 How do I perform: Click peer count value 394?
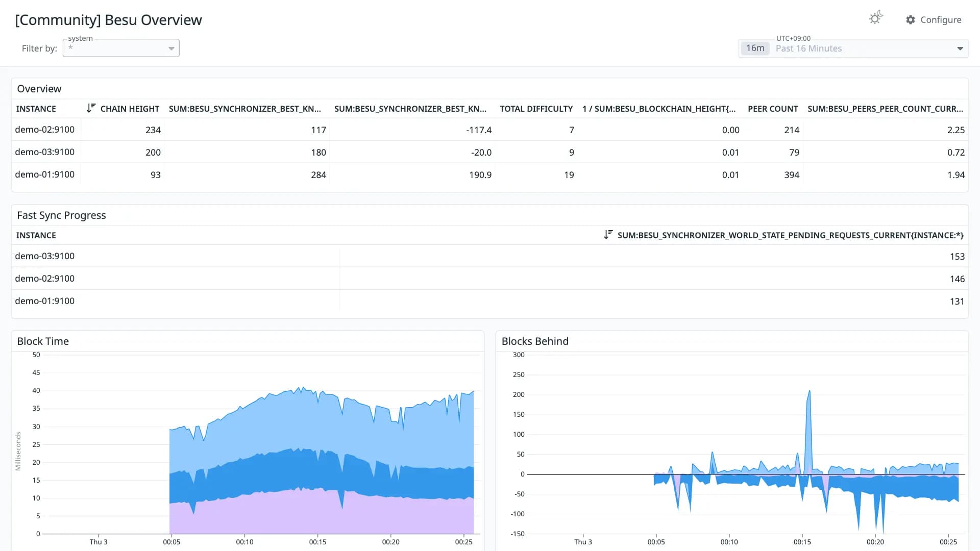point(792,175)
